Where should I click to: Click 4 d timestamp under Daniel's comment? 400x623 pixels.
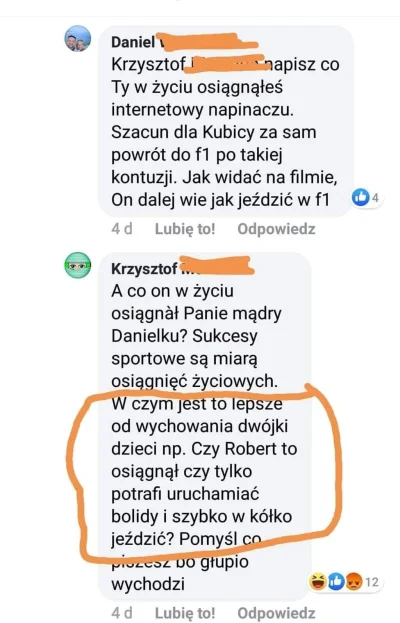[122, 229]
